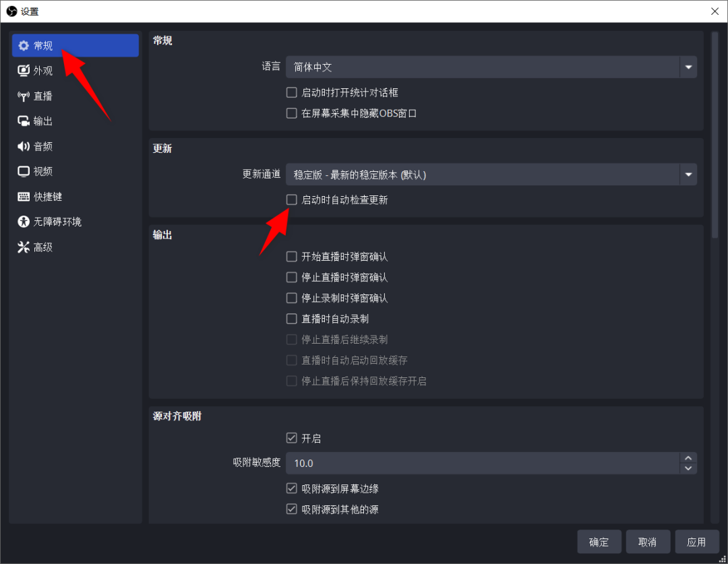Open the 高级 tools icon

[x=23, y=247]
